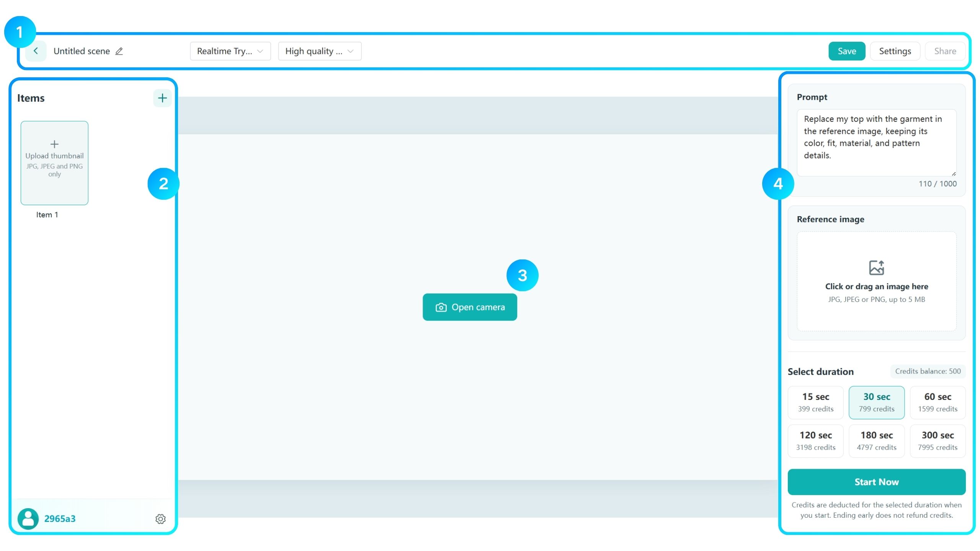The width and height of the screenshot is (980, 551).
Task: Add a new item with the plus icon
Action: click(x=162, y=98)
